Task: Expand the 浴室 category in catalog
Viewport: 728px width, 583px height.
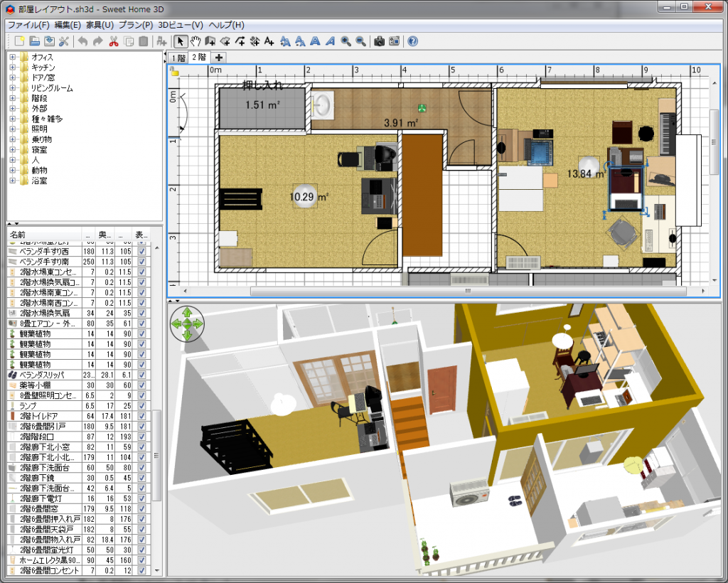Action: [x=13, y=181]
